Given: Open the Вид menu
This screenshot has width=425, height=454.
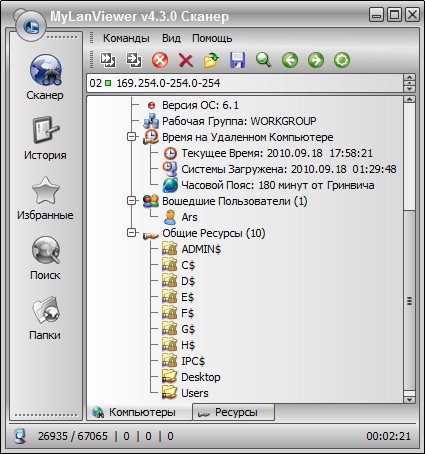Looking at the screenshot, I should pos(171,38).
